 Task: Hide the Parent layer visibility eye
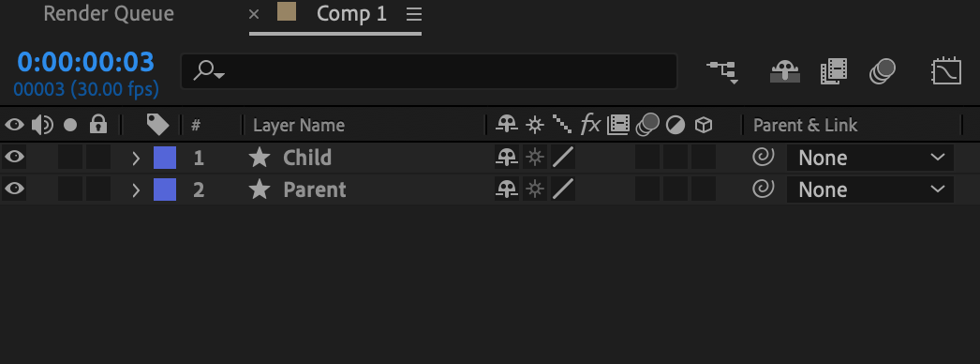coord(14,189)
